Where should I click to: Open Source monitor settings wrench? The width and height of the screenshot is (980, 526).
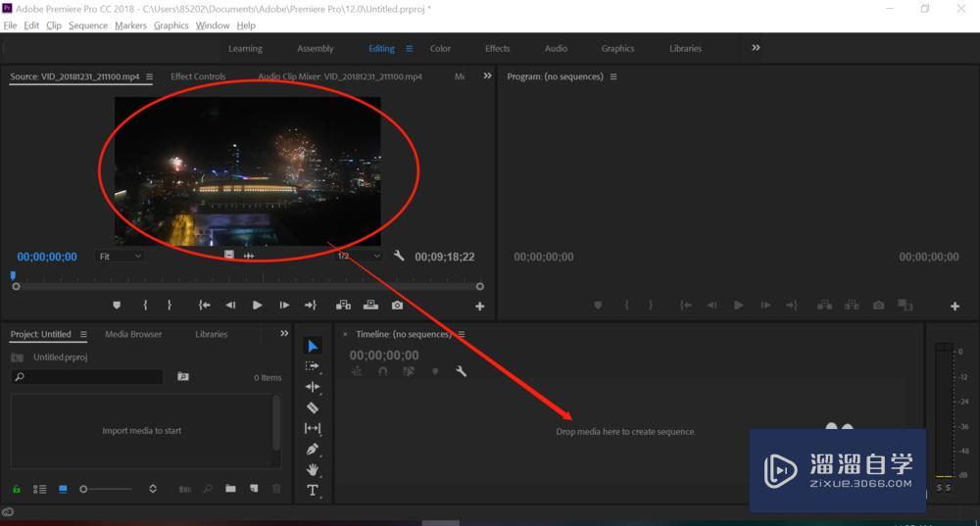pos(399,256)
